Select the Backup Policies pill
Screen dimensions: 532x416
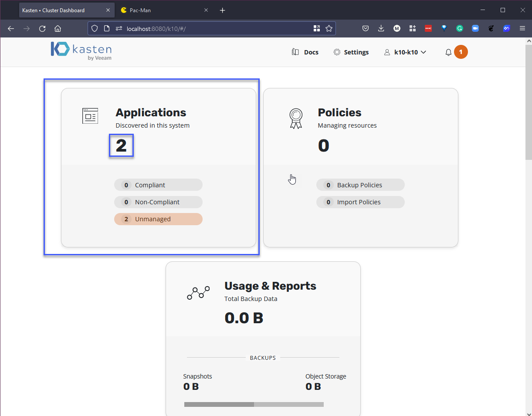click(360, 185)
